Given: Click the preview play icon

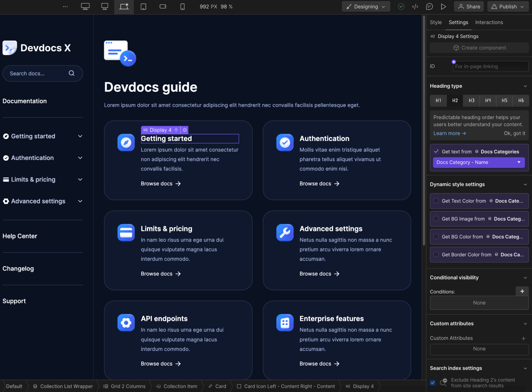Looking at the screenshot, I should click(443, 6).
